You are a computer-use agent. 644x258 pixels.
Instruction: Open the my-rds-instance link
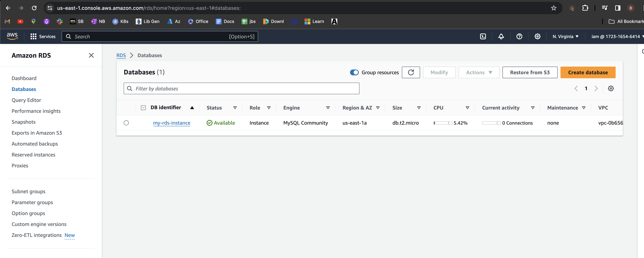point(172,123)
